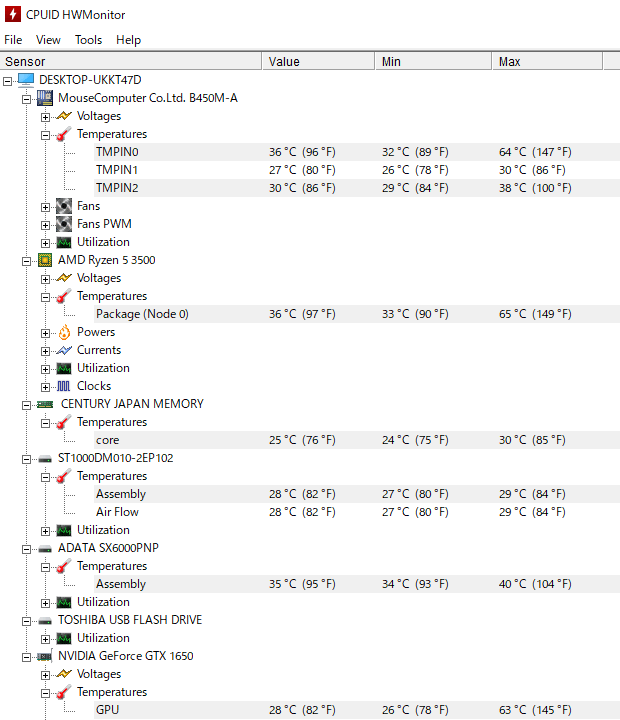620x720 pixels.
Task: Click the blue line icon beside Currents
Action: pos(64,350)
